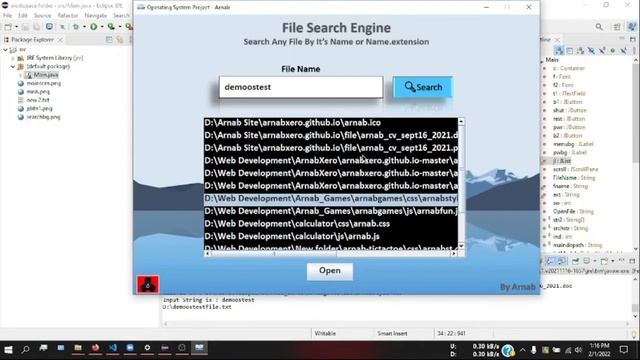
Task: Click the Eclipse Save All toolbar icon
Action: tap(36, 27)
